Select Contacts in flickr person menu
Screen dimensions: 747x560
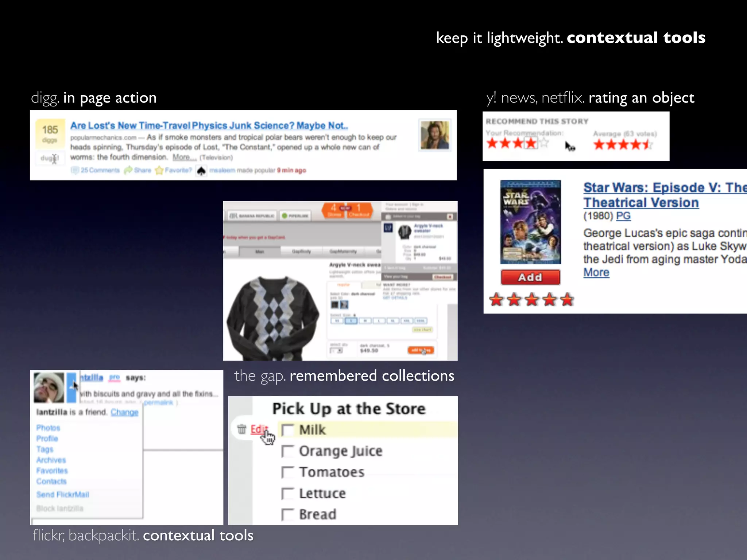[51, 481]
